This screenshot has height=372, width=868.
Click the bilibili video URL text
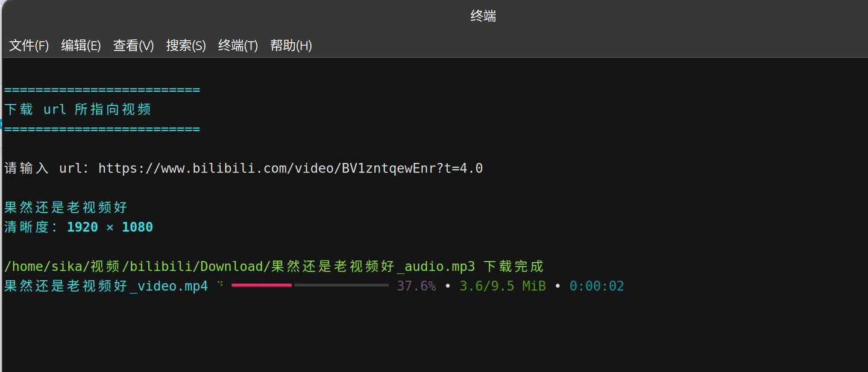[x=291, y=168]
